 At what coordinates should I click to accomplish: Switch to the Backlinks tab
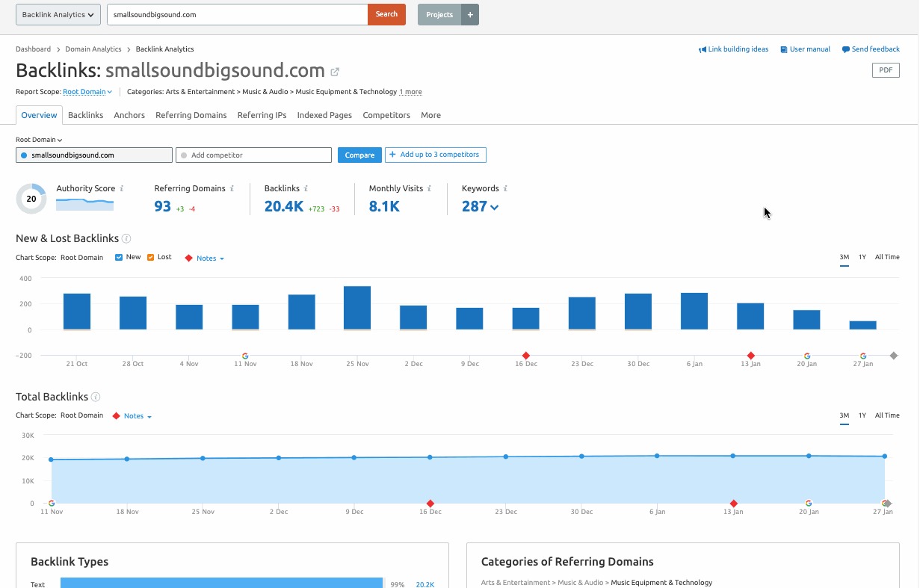[85, 116]
